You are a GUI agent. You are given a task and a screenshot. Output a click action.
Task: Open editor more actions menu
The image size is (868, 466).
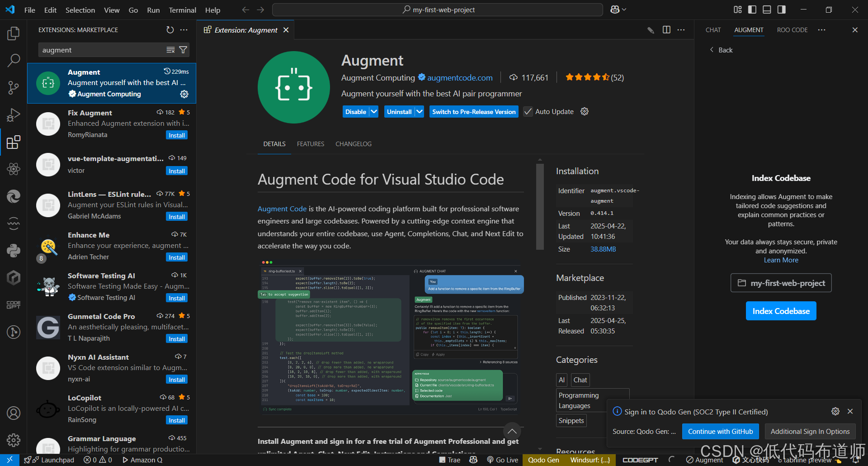tap(681, 30)
